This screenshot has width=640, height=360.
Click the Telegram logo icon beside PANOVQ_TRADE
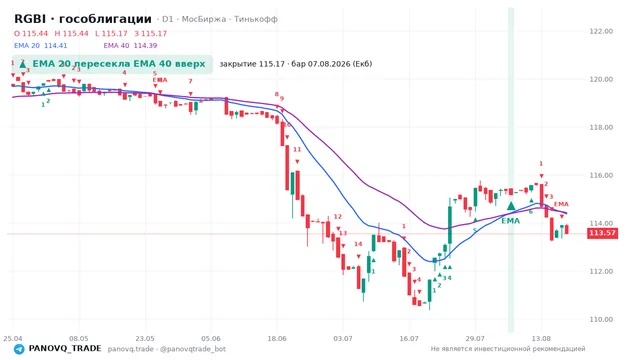pos(19,349)
